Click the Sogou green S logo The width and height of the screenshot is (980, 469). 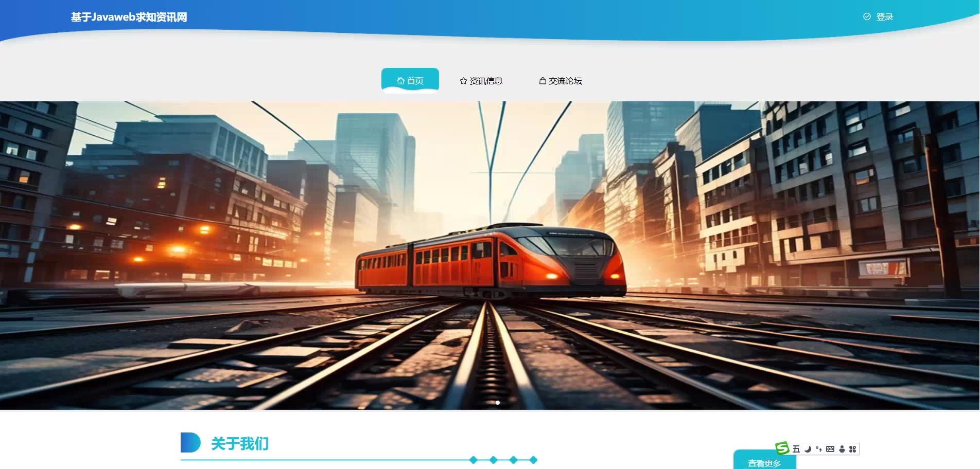(x=782, y=448)
